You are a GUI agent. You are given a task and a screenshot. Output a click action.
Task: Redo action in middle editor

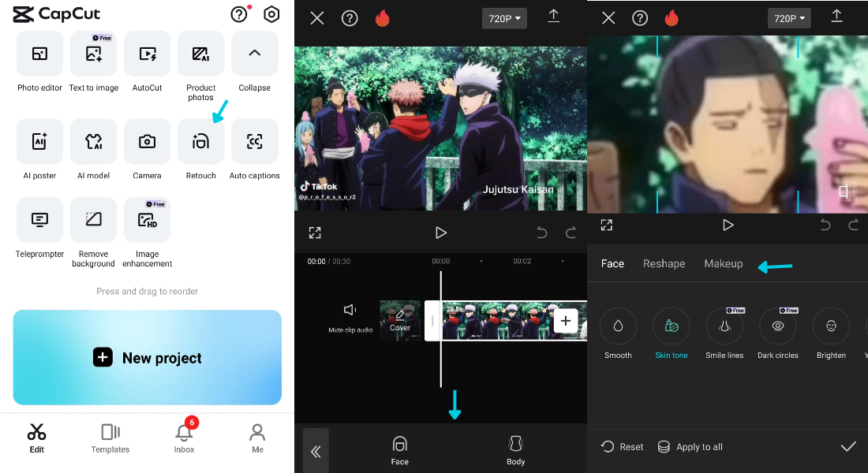point(571,233)
